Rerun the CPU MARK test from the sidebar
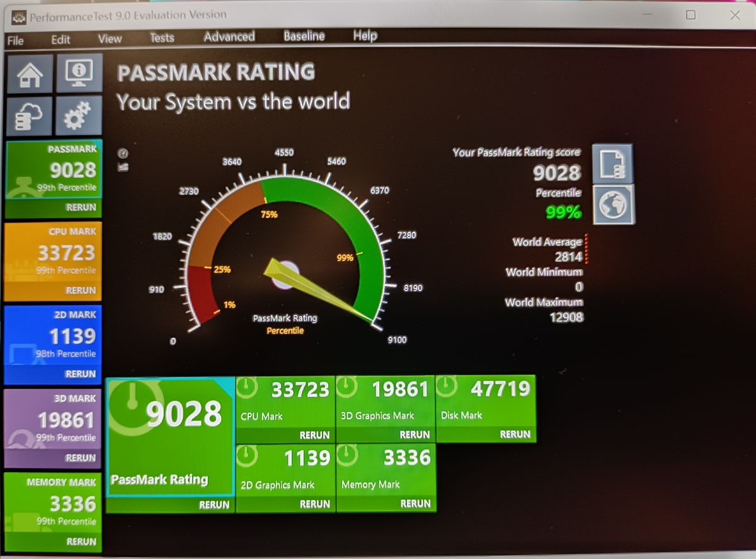756x559 pixels. (81, 291)
